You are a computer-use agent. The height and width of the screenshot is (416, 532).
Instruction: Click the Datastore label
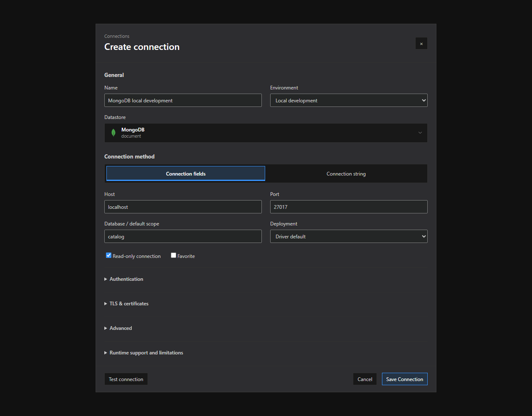point(115,117)
